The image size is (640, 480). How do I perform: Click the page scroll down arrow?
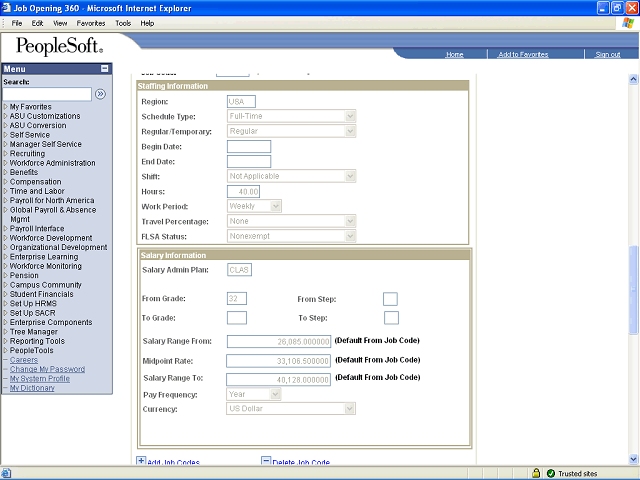pyautogui.click(x=633, y=459)
